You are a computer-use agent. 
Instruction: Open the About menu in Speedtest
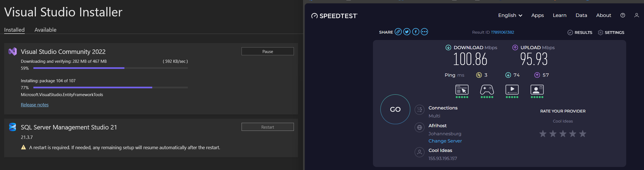[604, 15]
